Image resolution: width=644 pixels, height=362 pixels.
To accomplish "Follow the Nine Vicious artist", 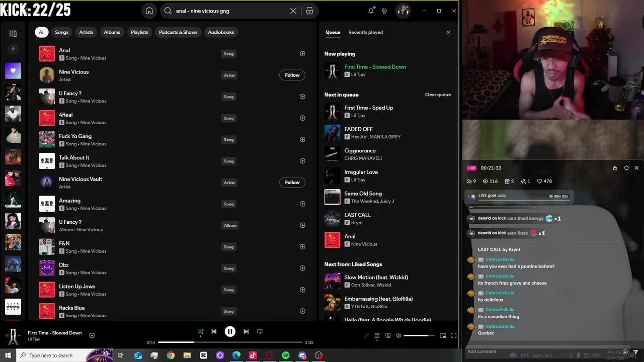I will pyautogui.click(x=292, y=75).
